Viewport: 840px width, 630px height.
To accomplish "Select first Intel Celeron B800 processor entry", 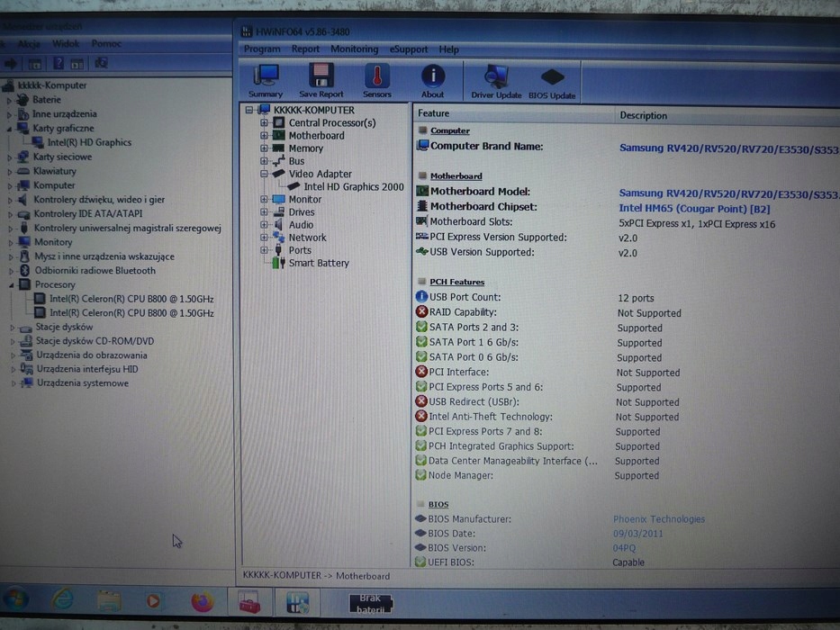I will point(131,299).
